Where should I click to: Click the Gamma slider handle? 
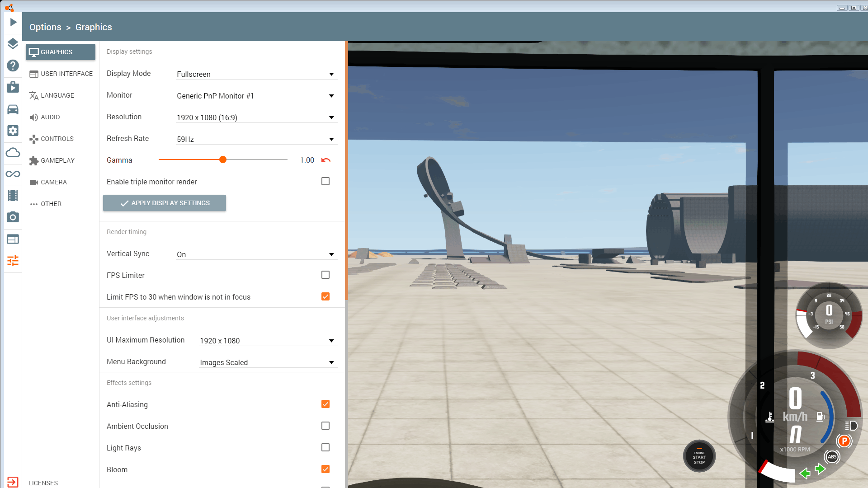(x=223, y=160)
